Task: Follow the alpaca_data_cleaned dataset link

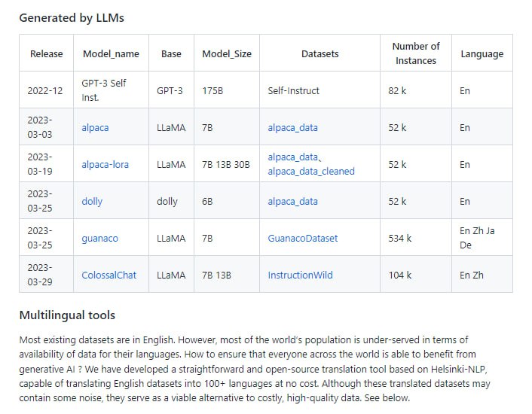Action: (310, 171)
